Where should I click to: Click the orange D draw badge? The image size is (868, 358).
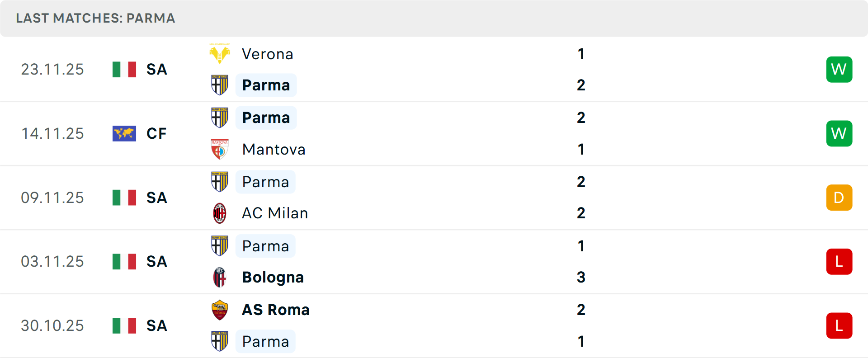(x=839, y=198)
